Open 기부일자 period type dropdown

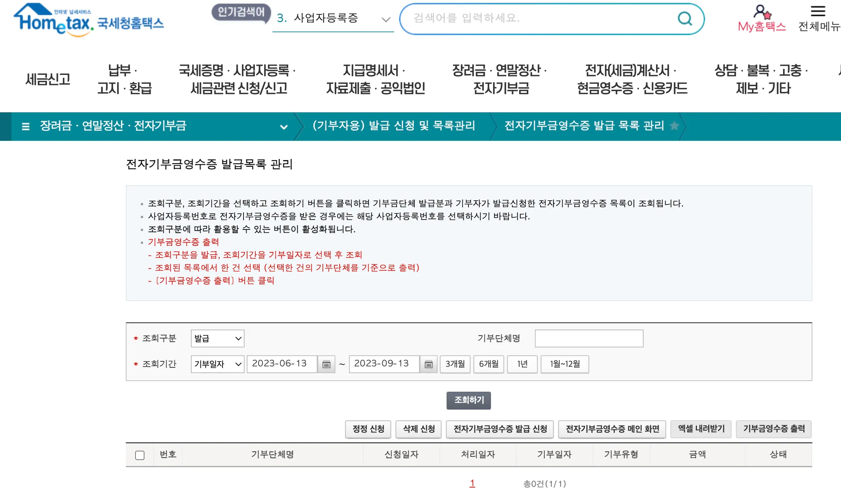[x=217, y=364]
